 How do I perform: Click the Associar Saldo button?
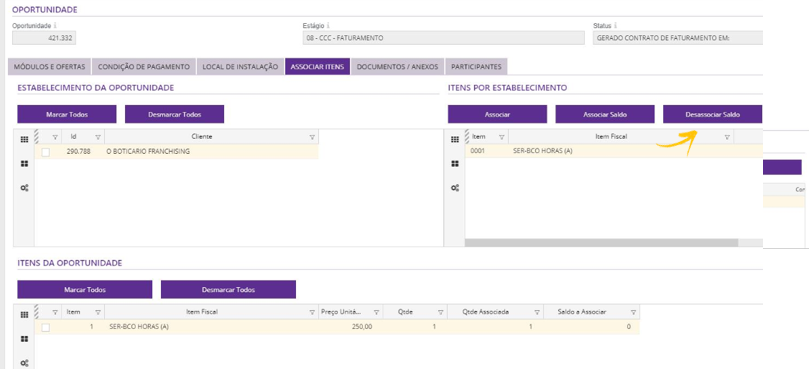point(605,114)
